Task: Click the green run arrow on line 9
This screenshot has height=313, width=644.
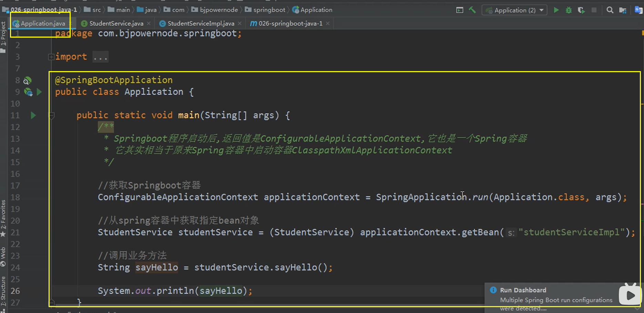Action: pyautogui.click(x=39, y=92)
